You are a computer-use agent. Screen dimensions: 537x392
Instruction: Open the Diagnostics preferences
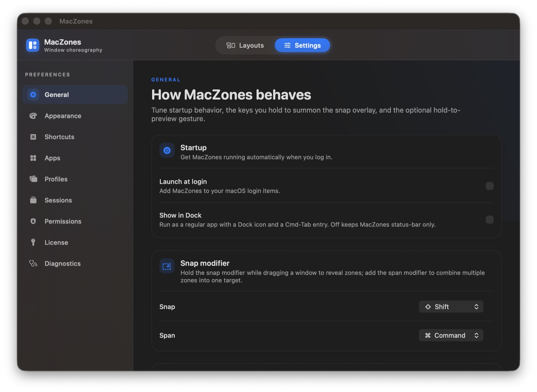(x=75, y=263)
